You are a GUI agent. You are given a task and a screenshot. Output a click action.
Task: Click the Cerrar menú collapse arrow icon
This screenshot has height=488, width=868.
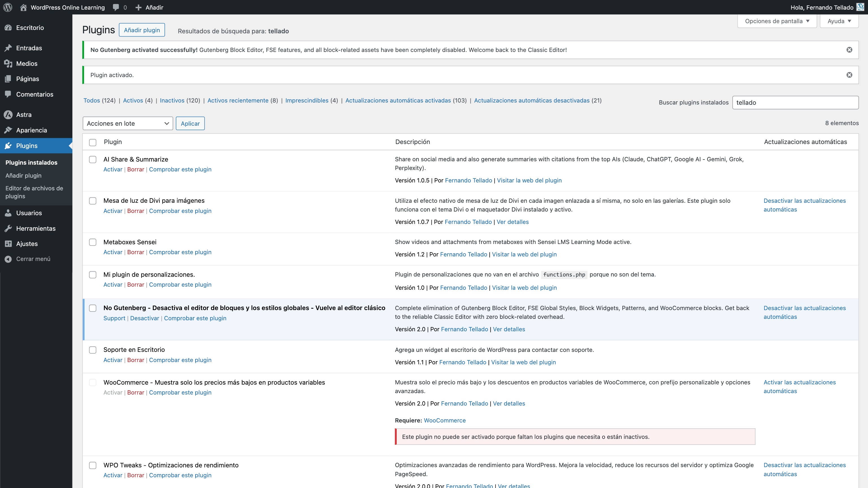click(x=8, y=259)
